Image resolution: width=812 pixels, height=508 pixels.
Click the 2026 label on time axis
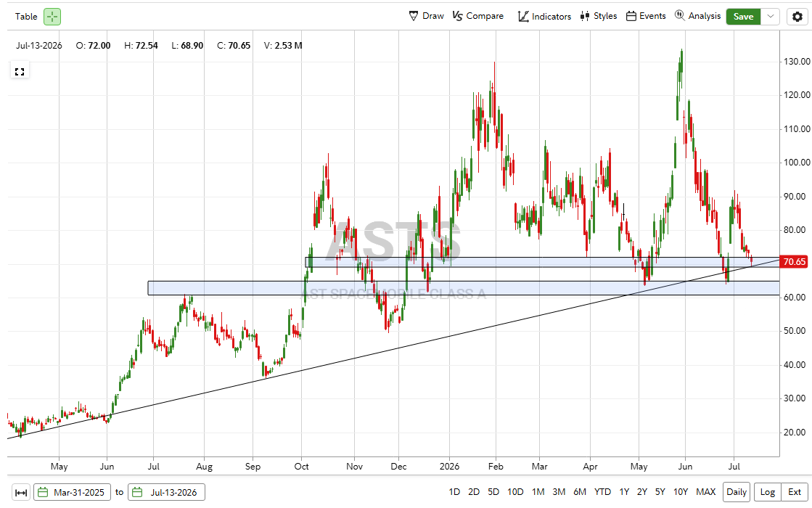click(449, 467)
